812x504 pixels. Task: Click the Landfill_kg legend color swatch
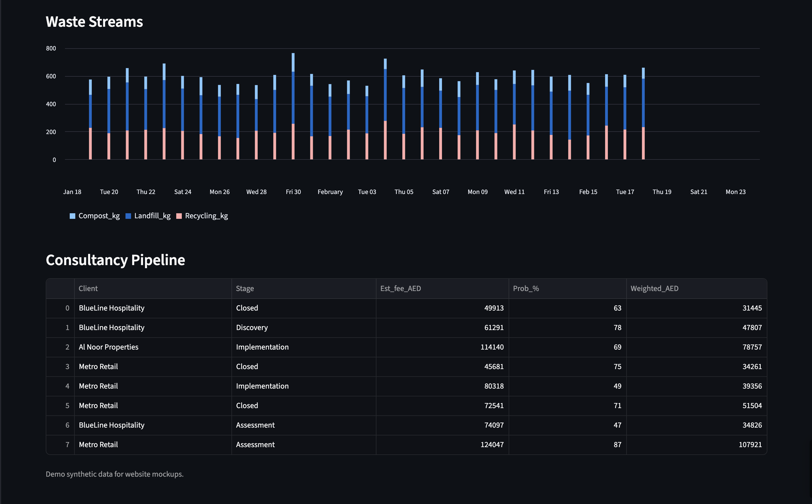(x=128, y=216)
